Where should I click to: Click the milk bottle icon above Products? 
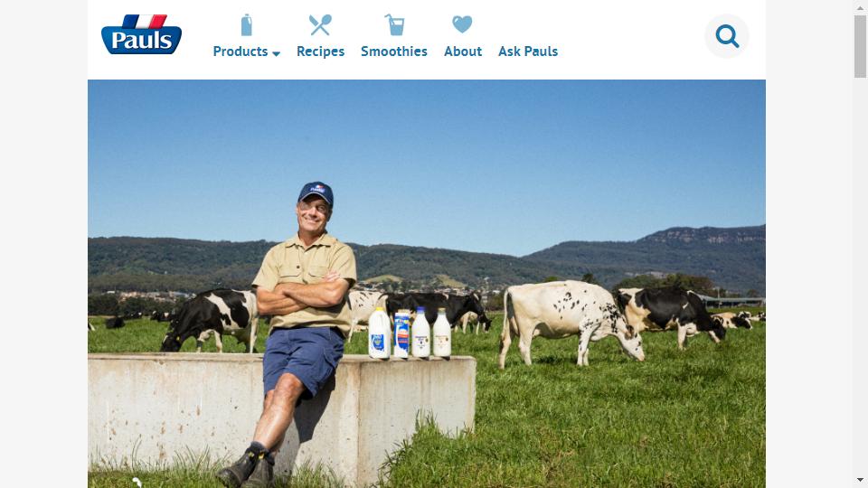(x=246, y=25)
